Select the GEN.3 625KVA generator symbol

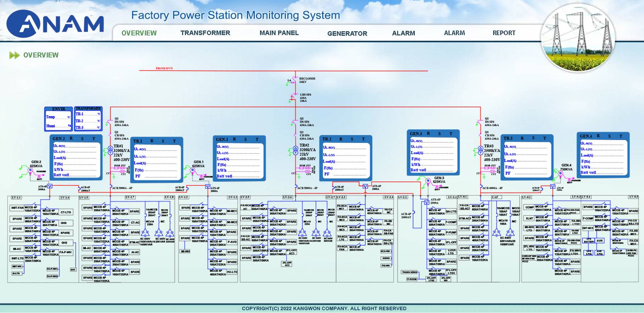(x=428, y=181)
